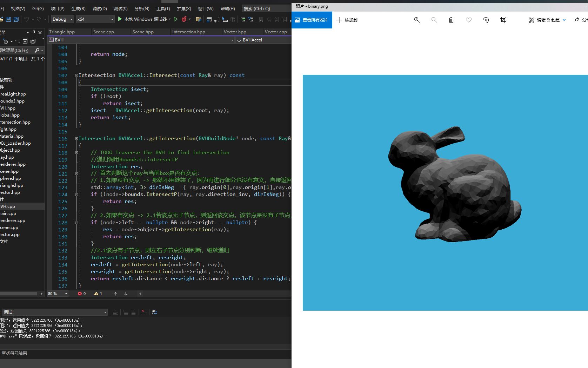Toggle the bookmark icon in the toolbar

[x=261, y=19]
